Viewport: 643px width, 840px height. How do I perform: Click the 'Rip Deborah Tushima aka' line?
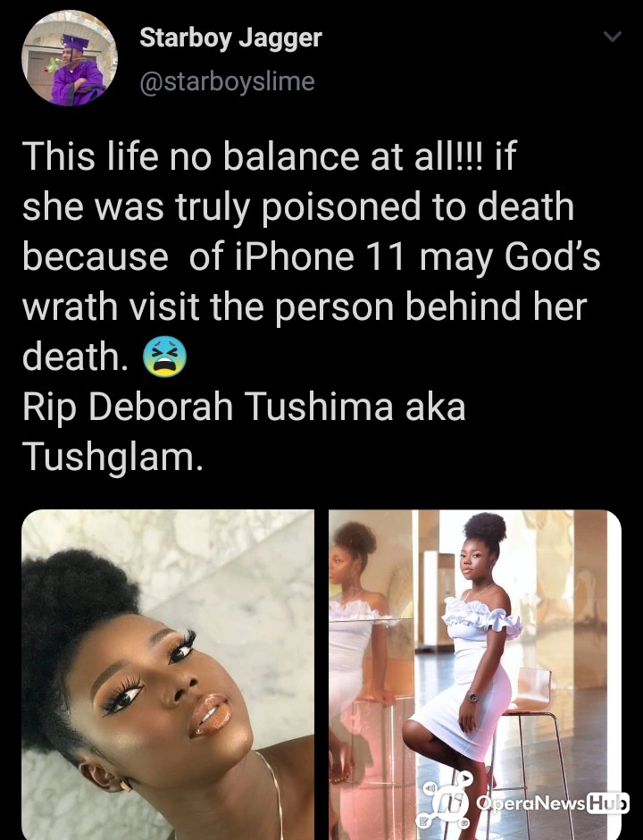(x=244, y=407)
